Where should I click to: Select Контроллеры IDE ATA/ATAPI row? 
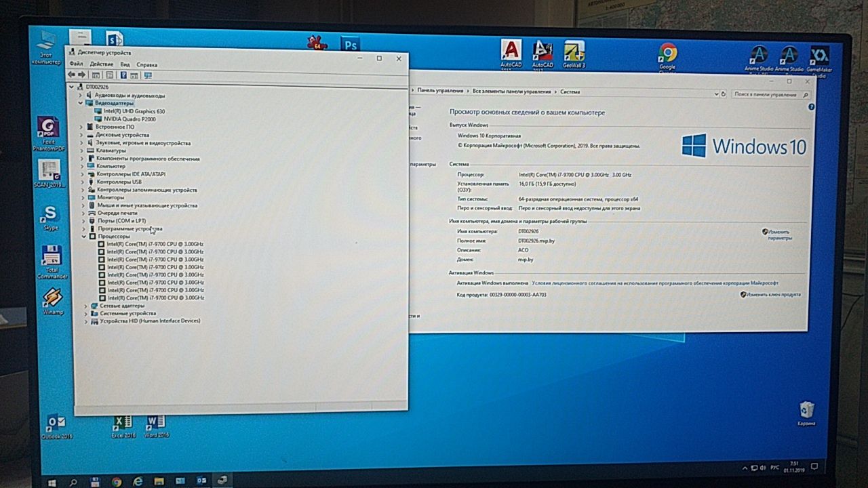(127, 174)
